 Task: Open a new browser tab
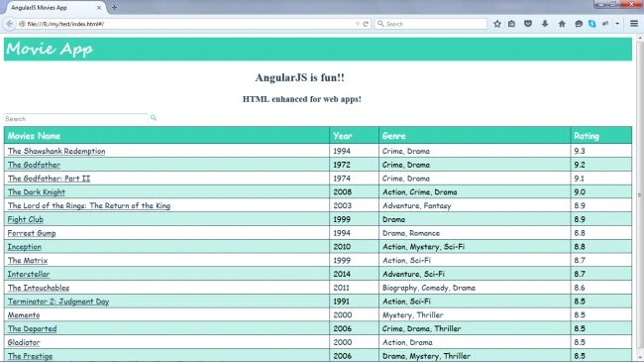(x=114, y=7)
